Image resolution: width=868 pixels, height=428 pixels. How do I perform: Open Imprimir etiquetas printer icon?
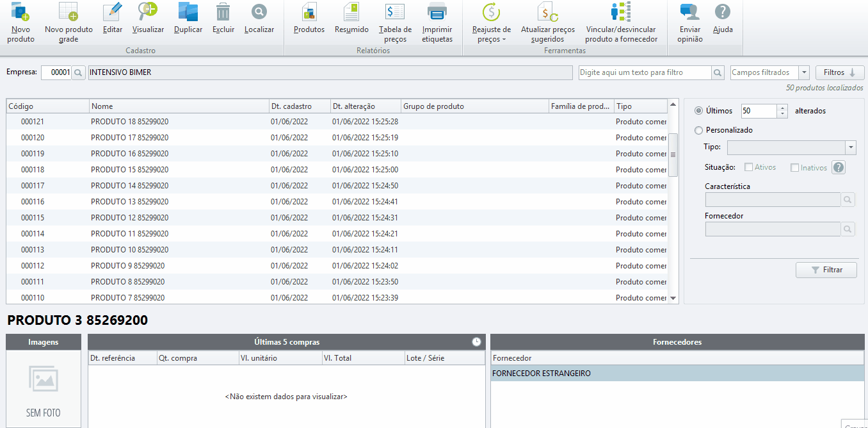tap(437, 12)
